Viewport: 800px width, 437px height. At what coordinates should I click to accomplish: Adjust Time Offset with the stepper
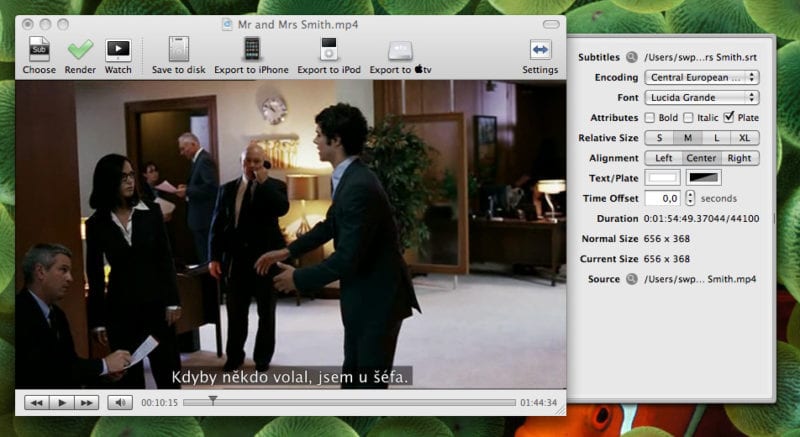click(690, 198)
